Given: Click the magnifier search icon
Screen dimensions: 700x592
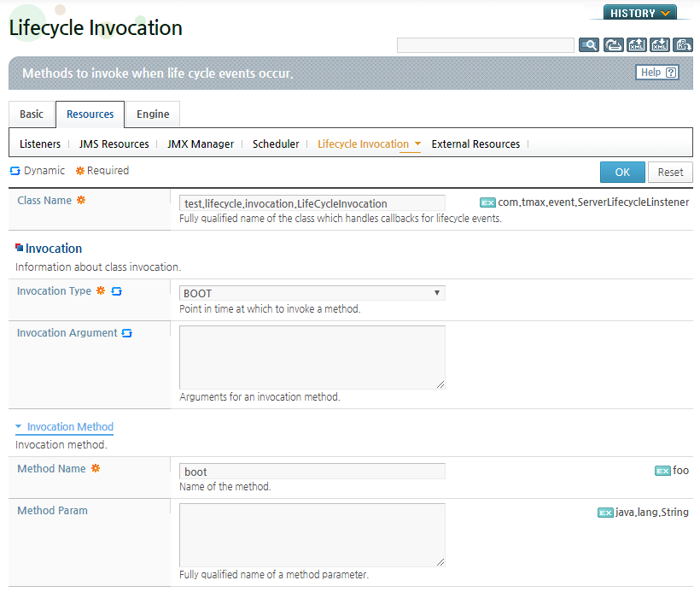Looking at the screenshot, I should pyautogui.click(x=589, y=45).
